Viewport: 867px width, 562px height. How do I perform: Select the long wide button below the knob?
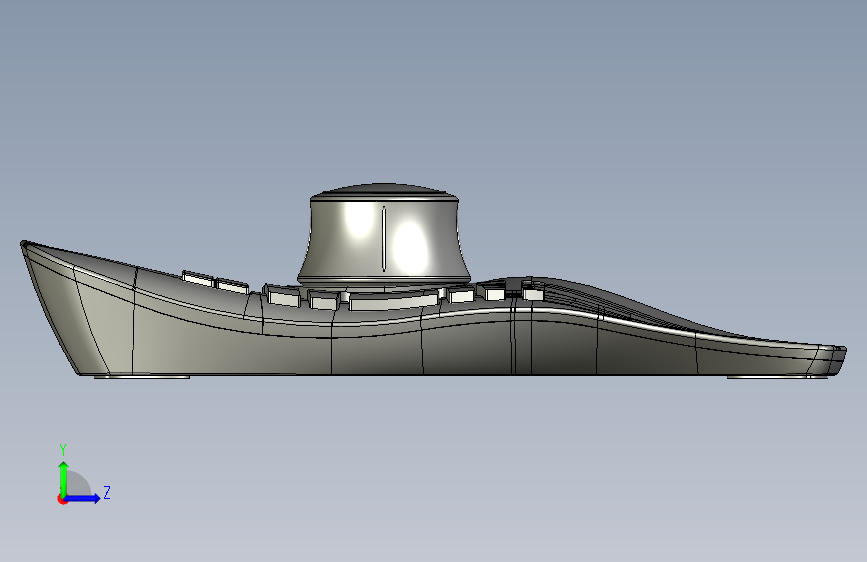(x=394, y=302)
